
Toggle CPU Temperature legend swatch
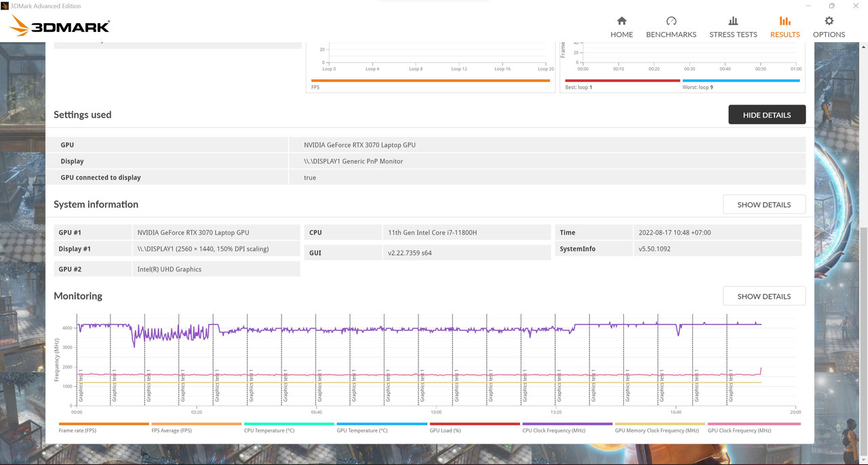[x=289, y=424]
